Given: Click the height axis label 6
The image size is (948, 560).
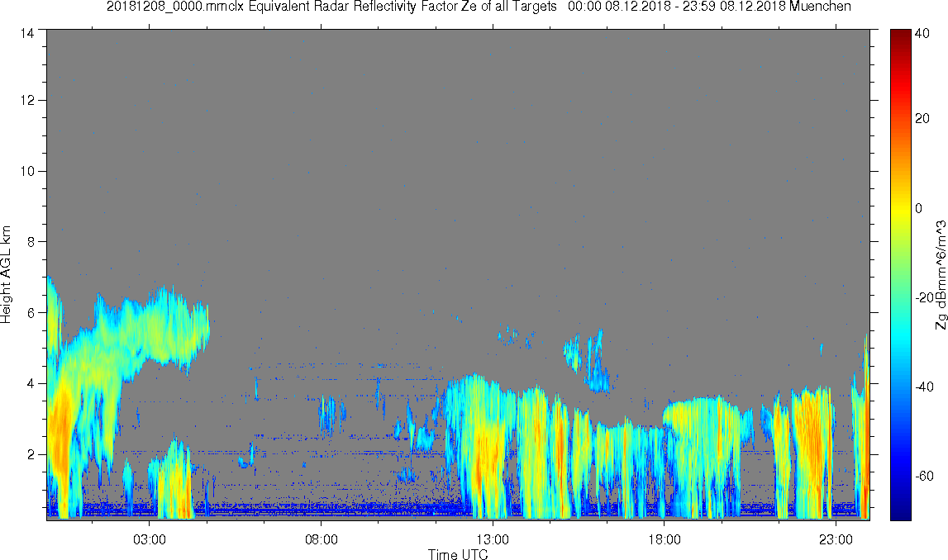Looking at the screenshot, I should 31,312.
